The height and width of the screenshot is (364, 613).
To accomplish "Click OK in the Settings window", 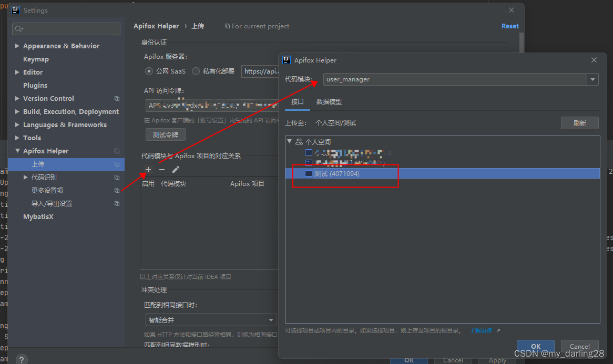I will click(409, 360).
